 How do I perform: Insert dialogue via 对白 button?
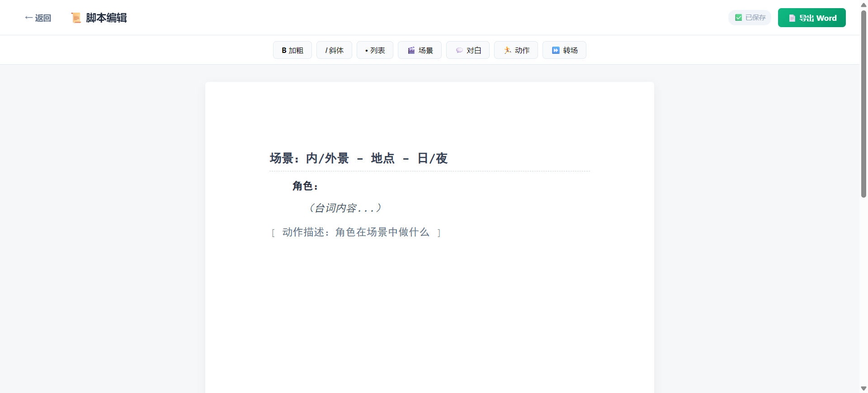click(468, 50)
